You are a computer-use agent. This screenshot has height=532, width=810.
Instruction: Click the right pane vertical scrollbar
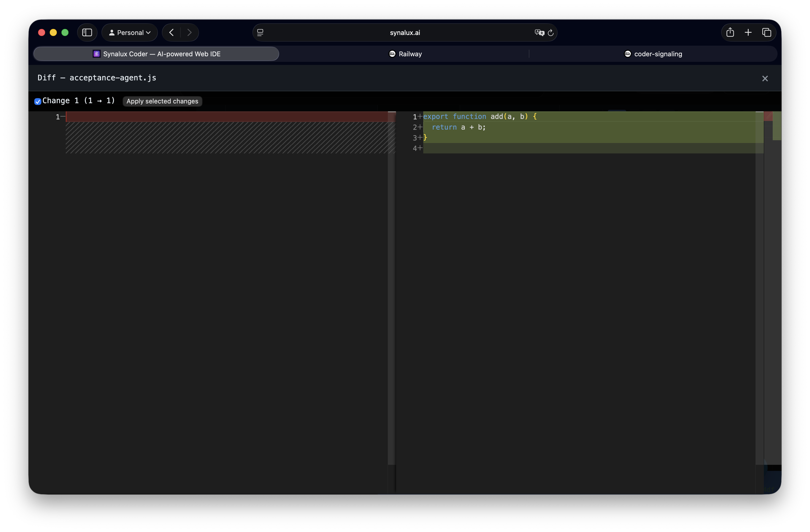coord(759,288)
